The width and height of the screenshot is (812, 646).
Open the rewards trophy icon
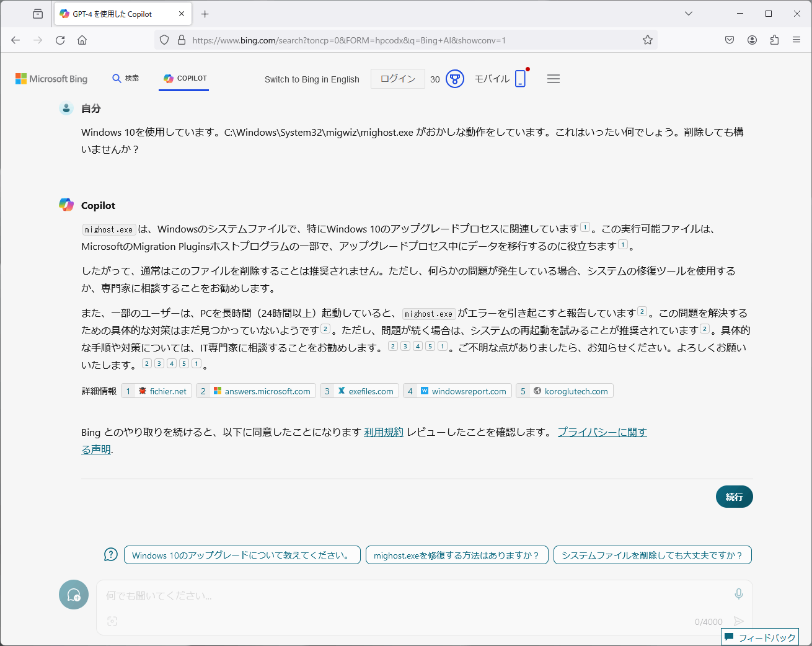click(x=455, y=79)
